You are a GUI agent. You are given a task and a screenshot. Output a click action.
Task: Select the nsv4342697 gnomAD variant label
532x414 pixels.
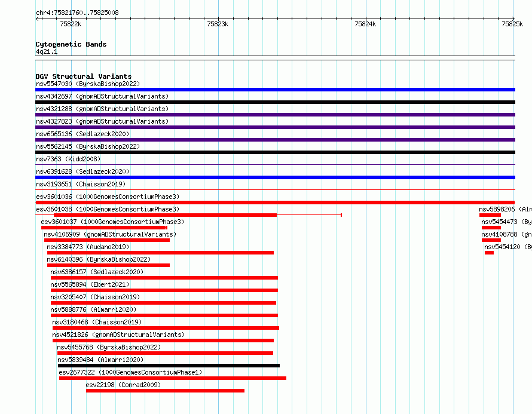[x=102, y=96]
